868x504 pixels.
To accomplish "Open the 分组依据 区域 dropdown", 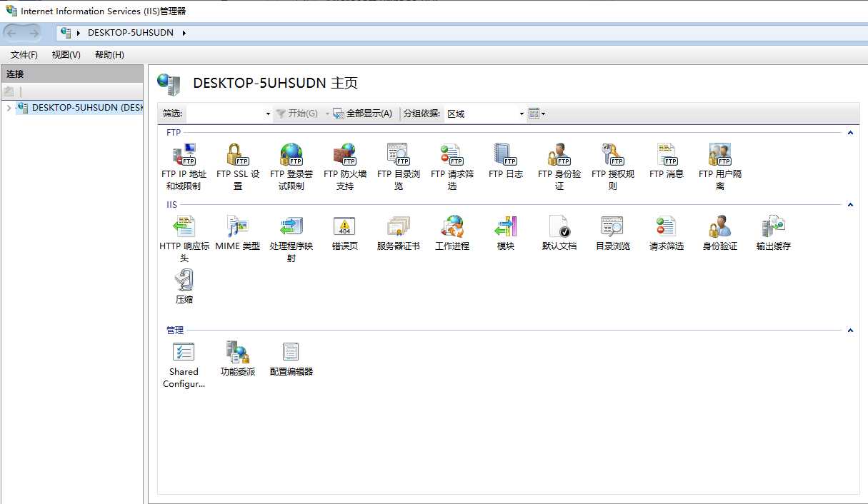I will point(522,114).
